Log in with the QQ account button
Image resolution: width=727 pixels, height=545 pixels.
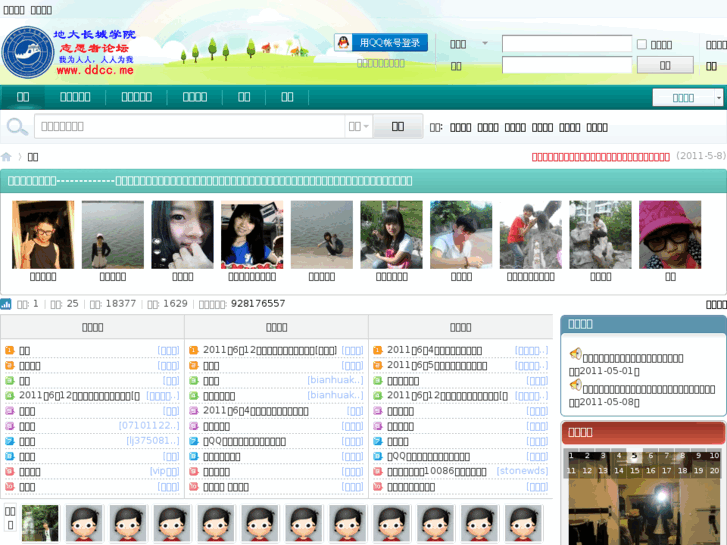pyautogui.click(x=381, y=43)
